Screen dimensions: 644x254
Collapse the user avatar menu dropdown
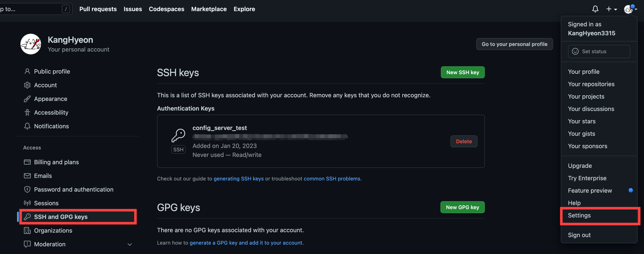630,9
